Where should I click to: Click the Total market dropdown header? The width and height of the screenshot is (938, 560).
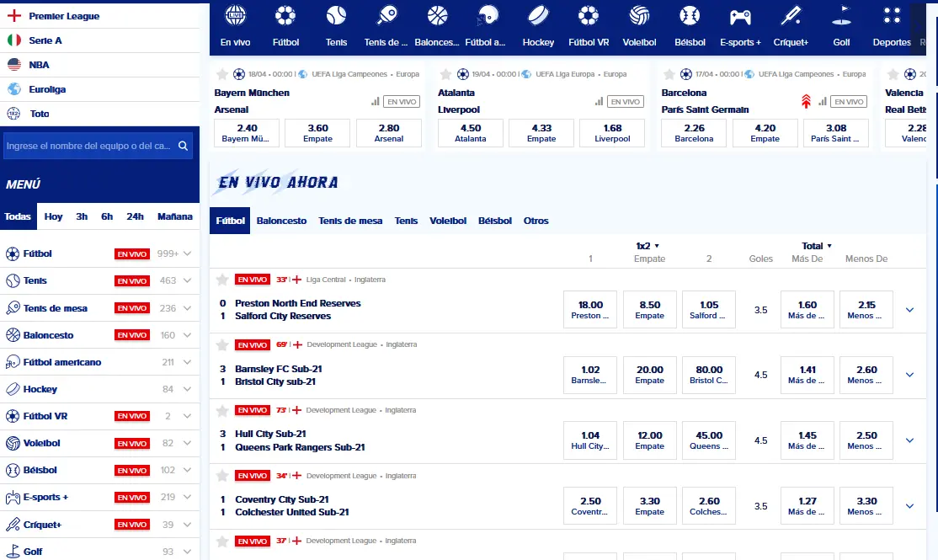coord(817,246)
